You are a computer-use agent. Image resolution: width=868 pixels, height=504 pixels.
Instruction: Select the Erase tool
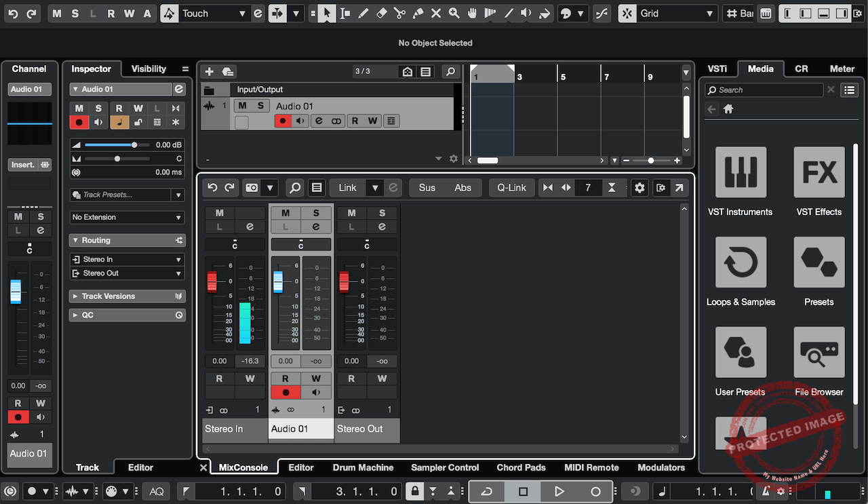point(382,14)
